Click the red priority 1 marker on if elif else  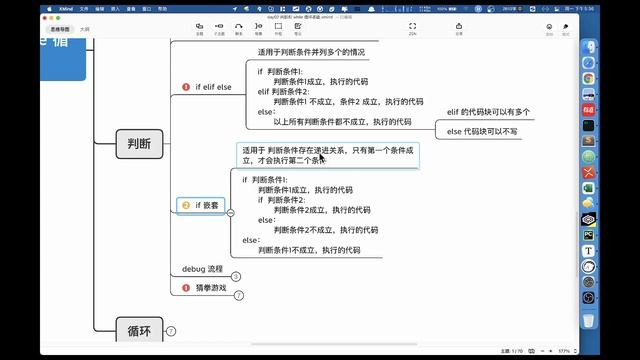pyautogui.click(x=186, y=87)
